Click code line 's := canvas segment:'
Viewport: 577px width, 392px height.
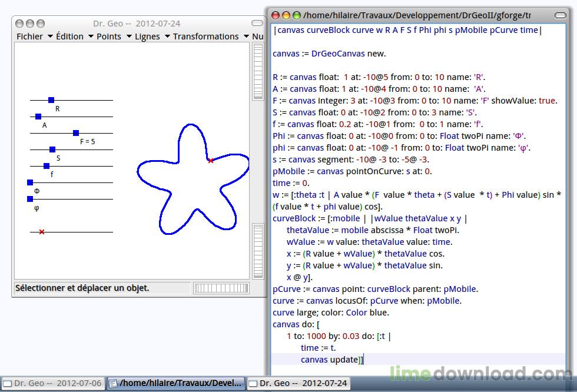coord(351,160)
